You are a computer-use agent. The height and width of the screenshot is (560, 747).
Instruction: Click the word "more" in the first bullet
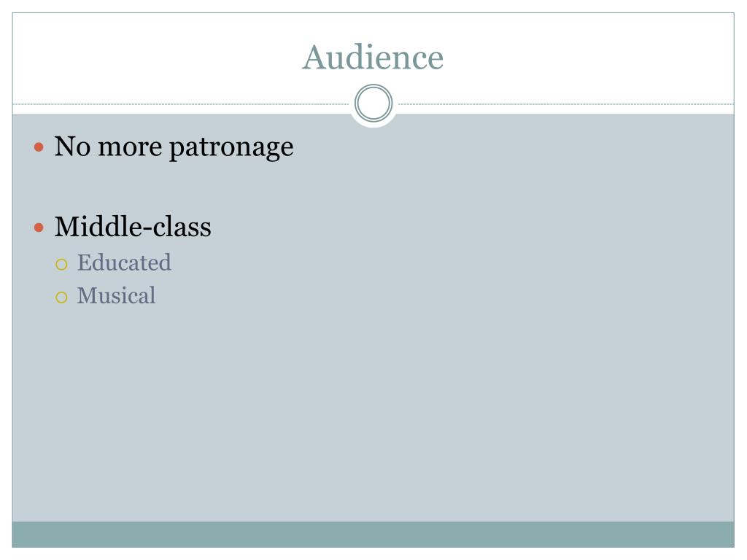[130, 148]
